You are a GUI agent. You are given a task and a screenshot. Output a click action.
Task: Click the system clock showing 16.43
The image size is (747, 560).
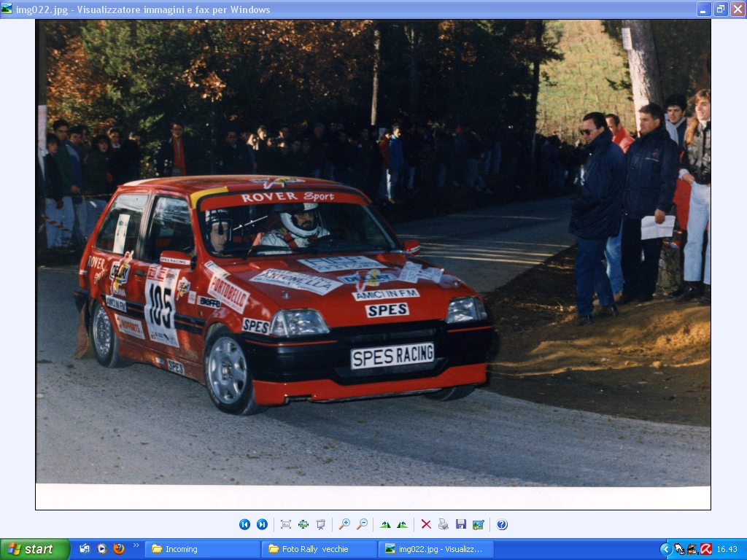pyautogui.click(x=727, y=550)
